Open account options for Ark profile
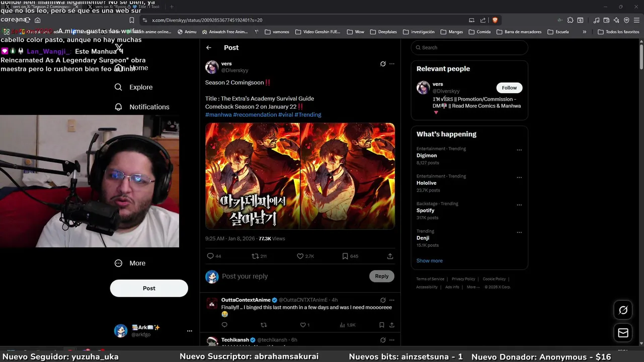The width and height of the screenshot is (644, 362). [190, 331]
